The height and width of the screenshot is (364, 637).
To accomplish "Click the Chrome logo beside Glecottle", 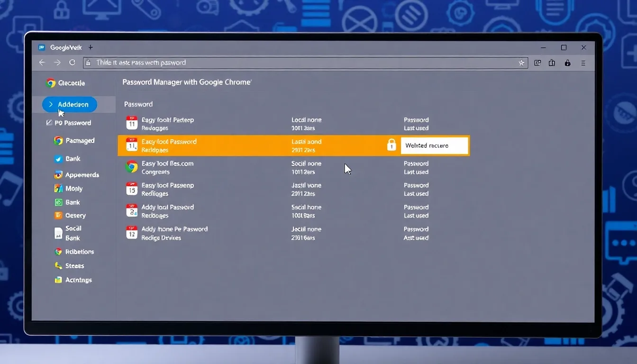I will coord(51,83).
